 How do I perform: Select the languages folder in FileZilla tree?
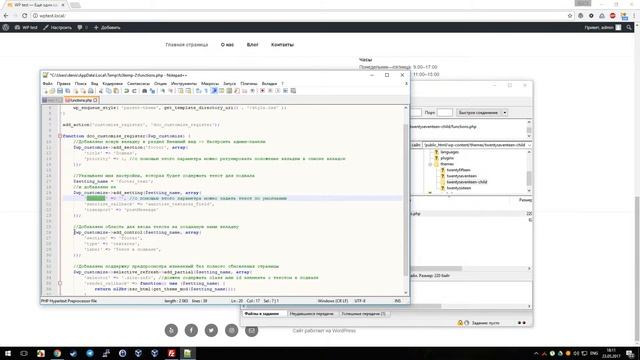click(449, 152)
